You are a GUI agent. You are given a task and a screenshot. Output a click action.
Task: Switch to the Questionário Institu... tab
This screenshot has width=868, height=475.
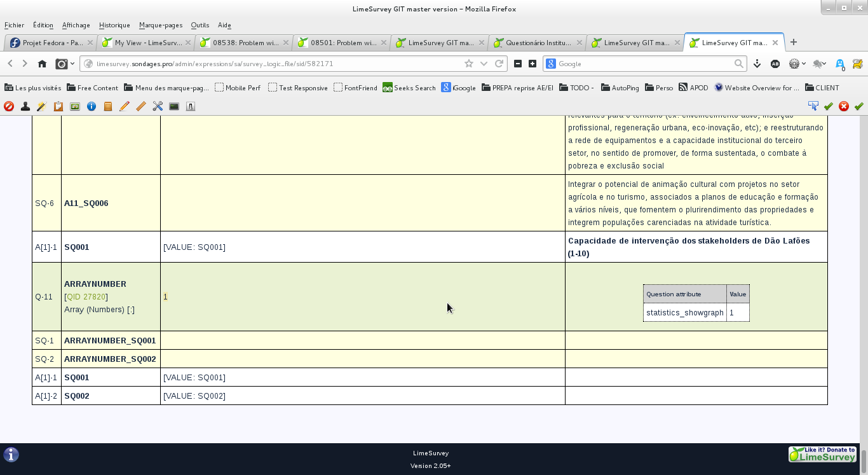coord(537,43)
